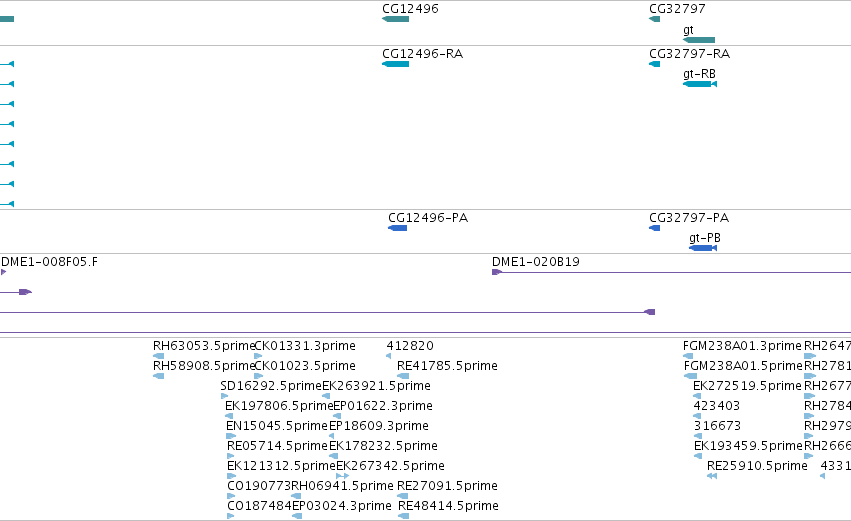
Task: Select the CG32797-PA protein label
Action: (689, 218)
